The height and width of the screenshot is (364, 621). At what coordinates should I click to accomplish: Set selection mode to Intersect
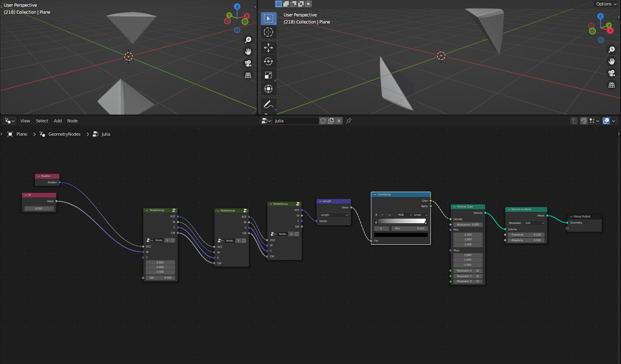(x=308, y=4)
